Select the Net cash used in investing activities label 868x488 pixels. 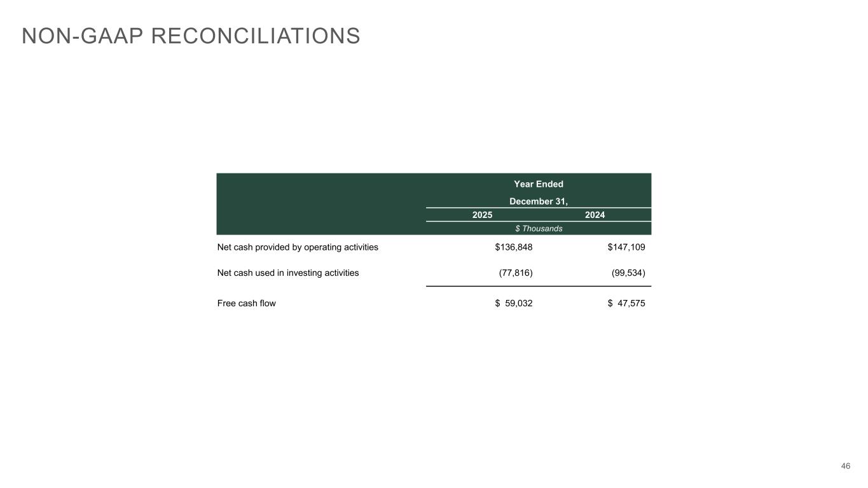[288, 273]
